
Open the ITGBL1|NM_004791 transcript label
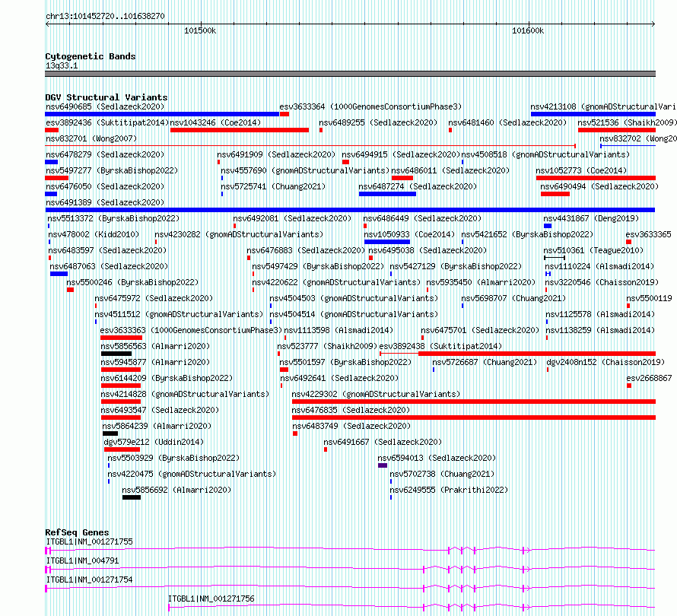pos(82,560)
